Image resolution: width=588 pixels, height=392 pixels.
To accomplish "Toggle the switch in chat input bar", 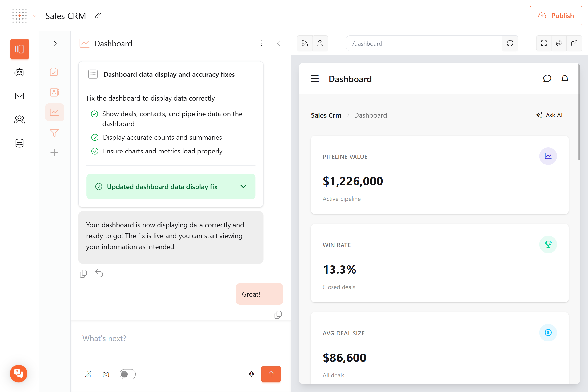I will pyautogui.click(x=127, y=374).
